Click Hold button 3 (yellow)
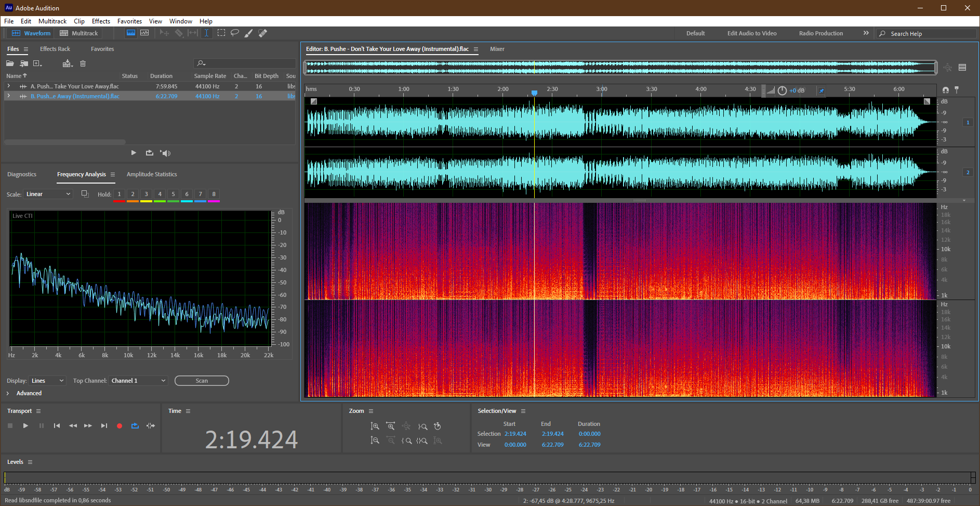980x506 pixels. coord(146,194)
